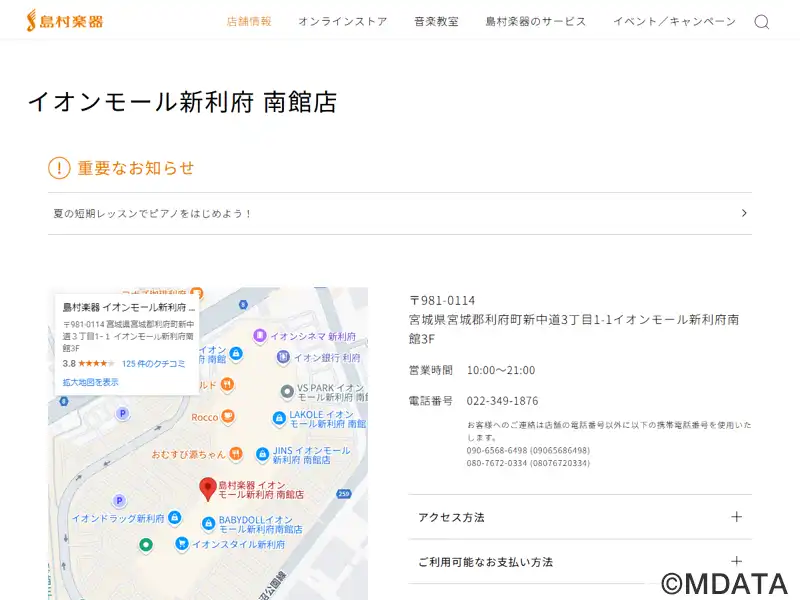Viewport: 800px width, 600px height.
Task: Open the 店舗情報 menu item
Action: [249, 21]
